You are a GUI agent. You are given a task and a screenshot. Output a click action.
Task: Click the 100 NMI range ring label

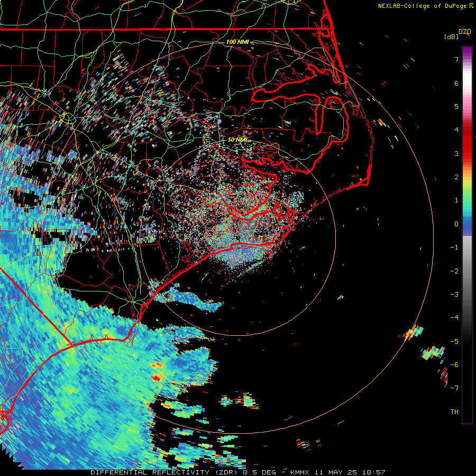(237, 42)
